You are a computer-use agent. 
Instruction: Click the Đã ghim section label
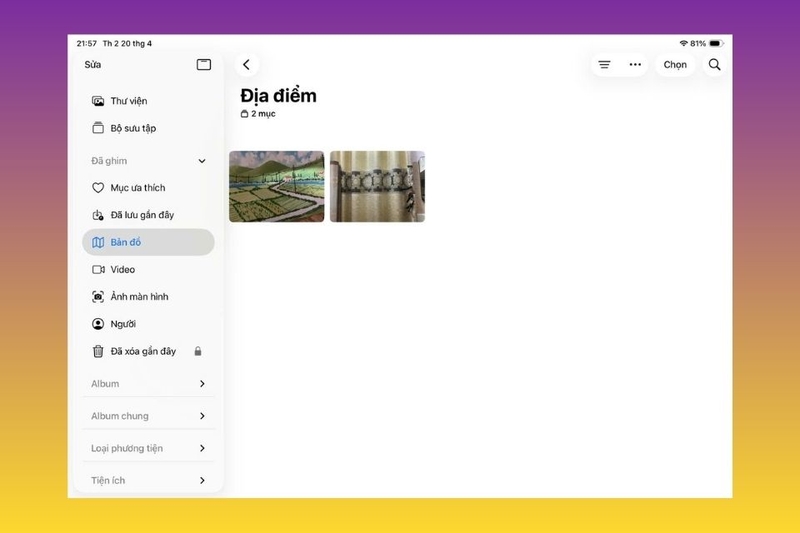click(109, 161)
